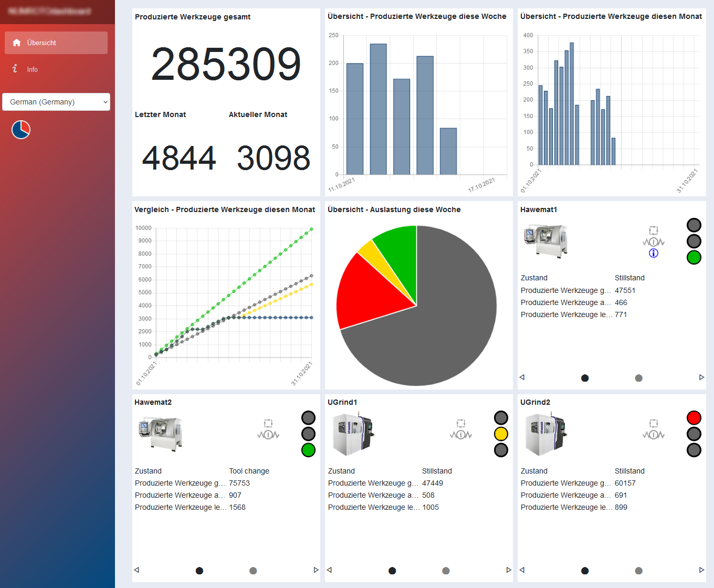Open the German (Germany) language selector
This screenshot has width=714, height=588.
56,102
